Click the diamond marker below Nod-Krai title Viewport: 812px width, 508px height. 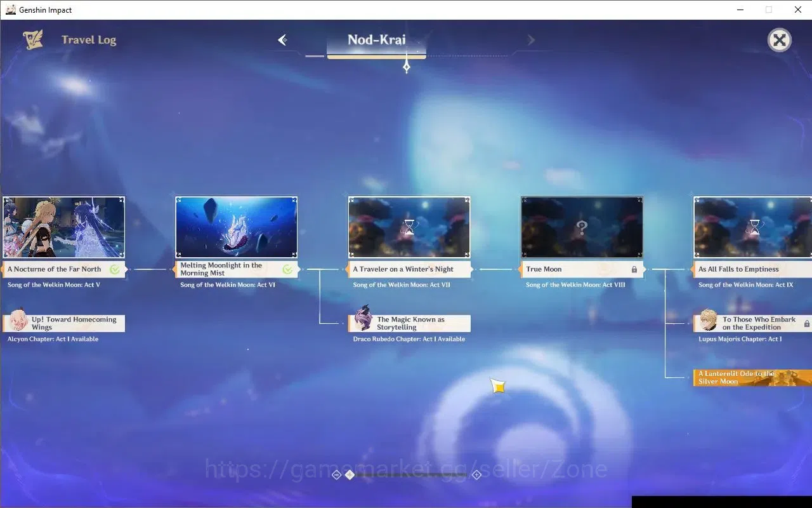coord(407,66)
